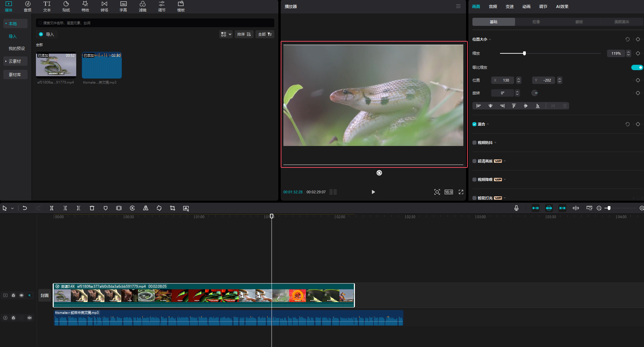Start voice recording with microphone icon
Image resolution: width=644 pixels, height=347 pixels.
click(516, 208)
